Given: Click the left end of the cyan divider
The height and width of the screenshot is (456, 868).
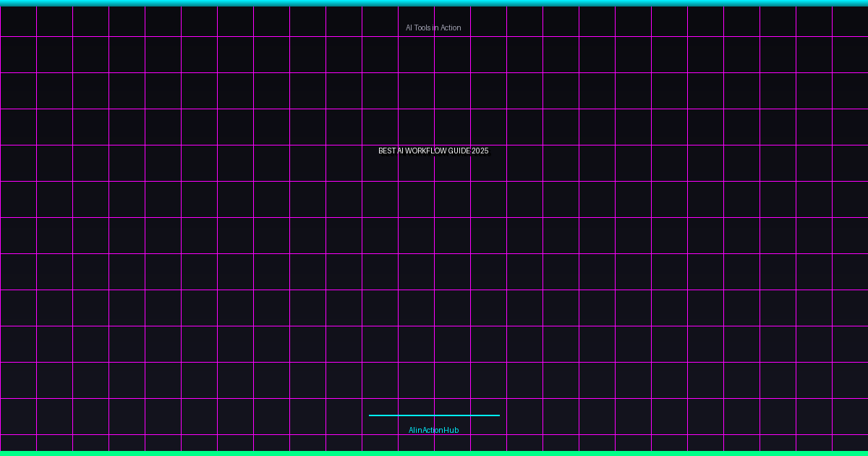Looking at the screenshot, I should click(x=371, y=415).
